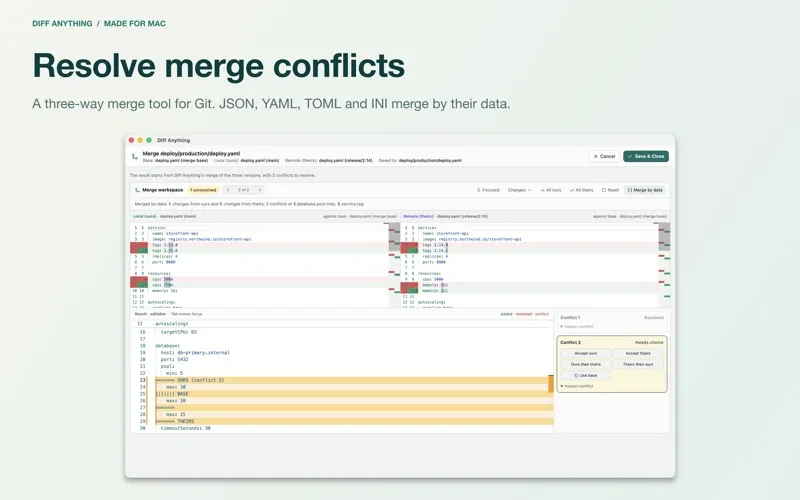
Task: Select the Conflict 2 heading
Action: [570, 342]
